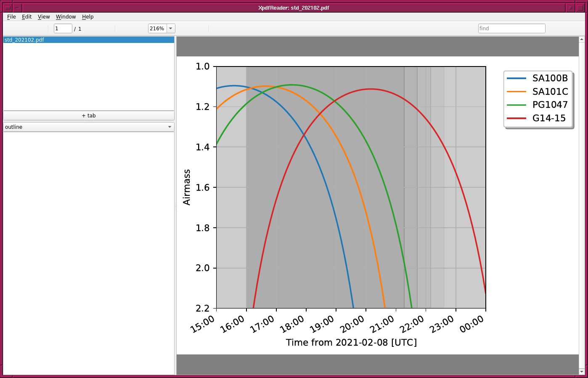Screen dimensions: 588x378
Task: Open the File menu
Action: (x=11, y=17)
